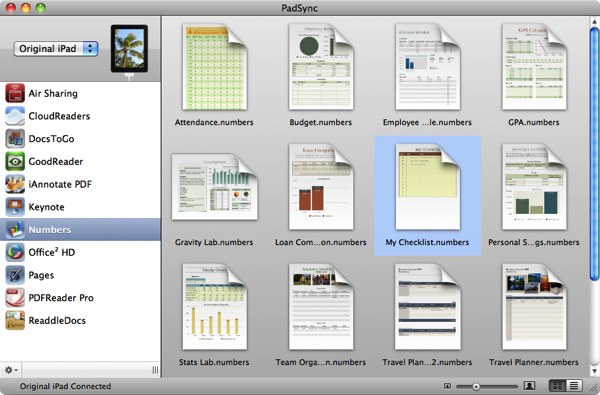Click the 'My Checklist.numbers' file name
The width and height of the screenshot is (600, 395).
pos(427,242)
